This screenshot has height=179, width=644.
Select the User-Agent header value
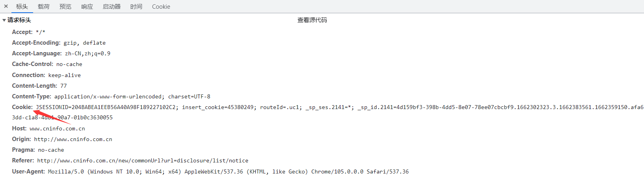pos(228,171)
